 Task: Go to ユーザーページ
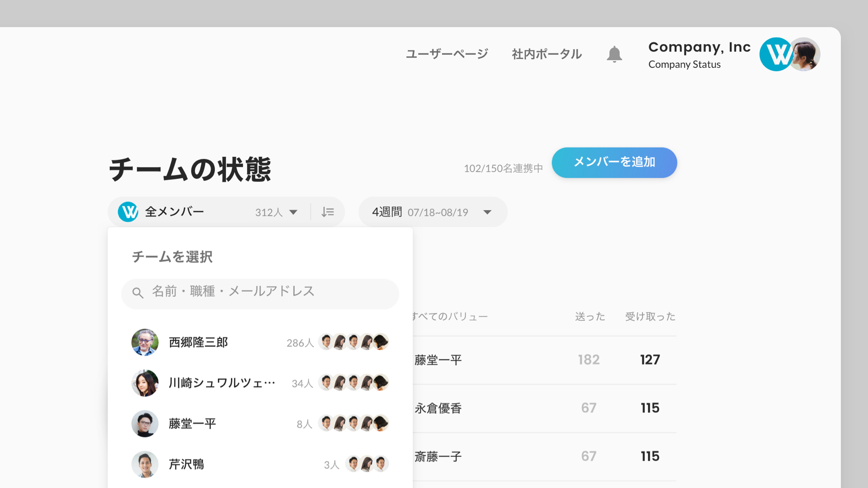[x=447, y=54]
